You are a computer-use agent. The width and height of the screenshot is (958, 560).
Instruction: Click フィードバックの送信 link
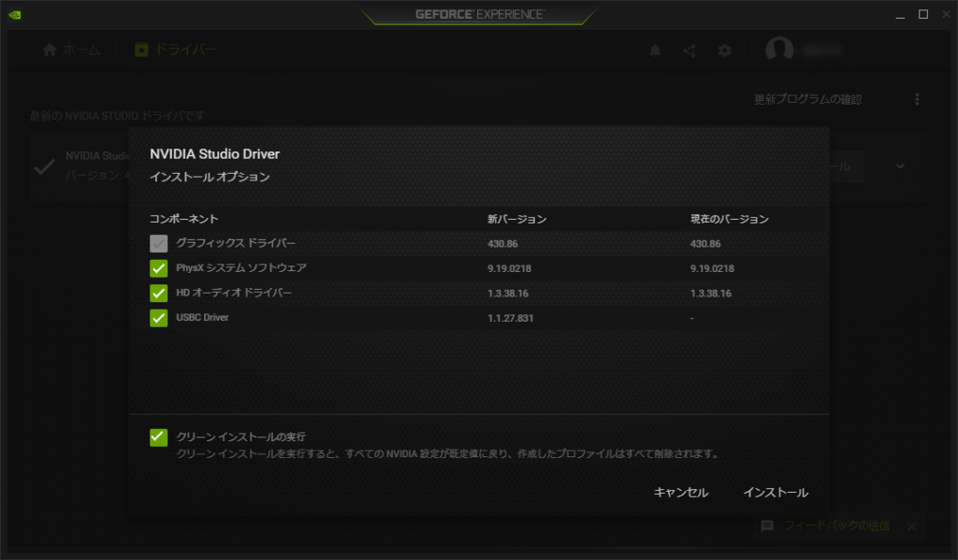[x=836, y=525]
